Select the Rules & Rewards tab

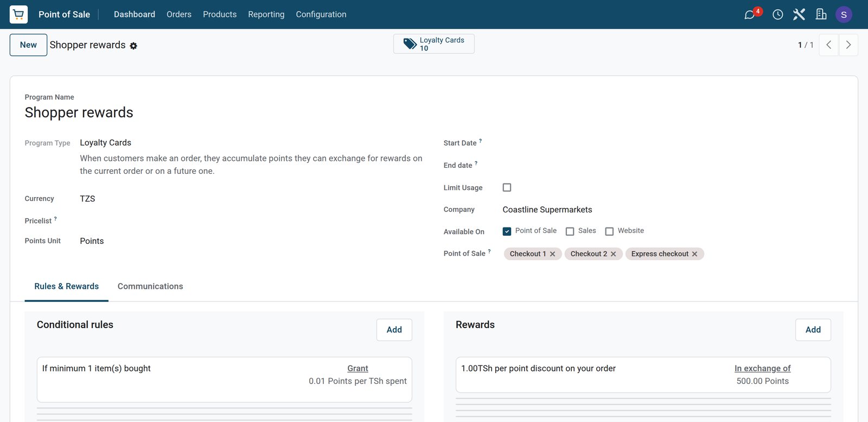pyautogui.click(x=67, y=286)
